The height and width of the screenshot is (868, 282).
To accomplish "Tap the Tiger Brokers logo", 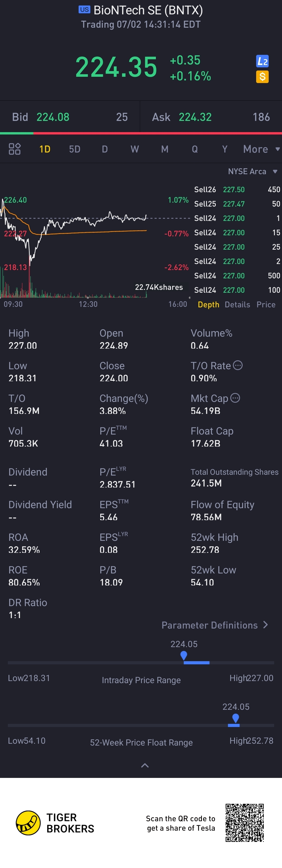I will click(28, 823).
